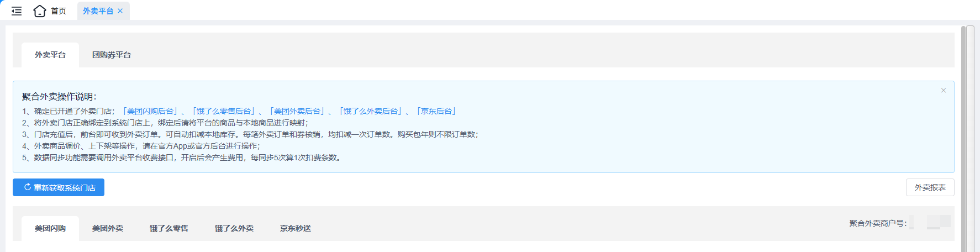Viewport: 980px width, 252px height.
Task: Open the 美团闪购后台 link
Action: 150,111
